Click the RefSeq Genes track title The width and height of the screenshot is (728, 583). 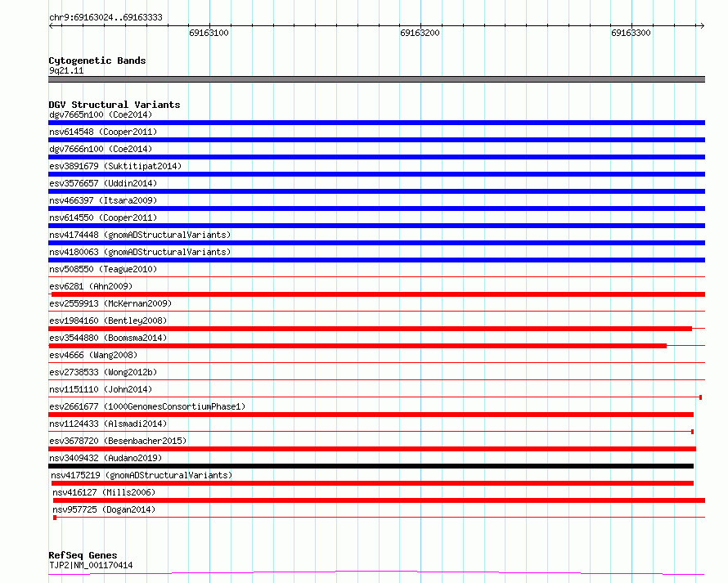click(x=83, y=555)
